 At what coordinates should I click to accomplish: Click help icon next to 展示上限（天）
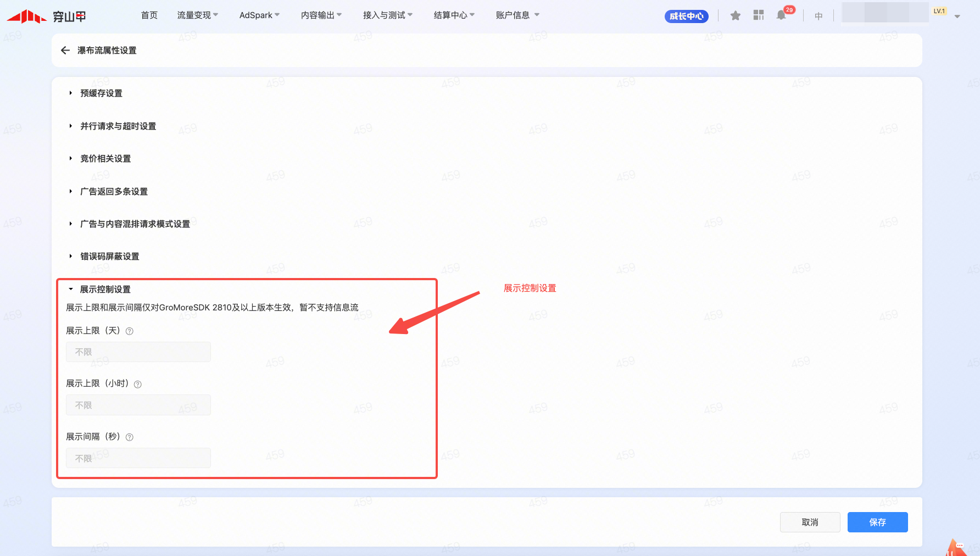pos(130,331)
